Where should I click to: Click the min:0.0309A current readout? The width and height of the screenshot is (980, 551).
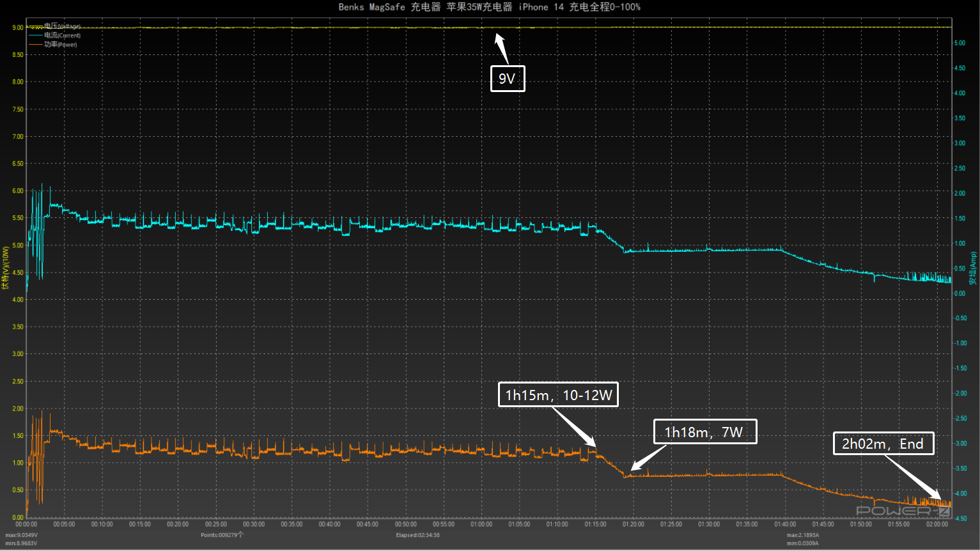click(803, 543)
